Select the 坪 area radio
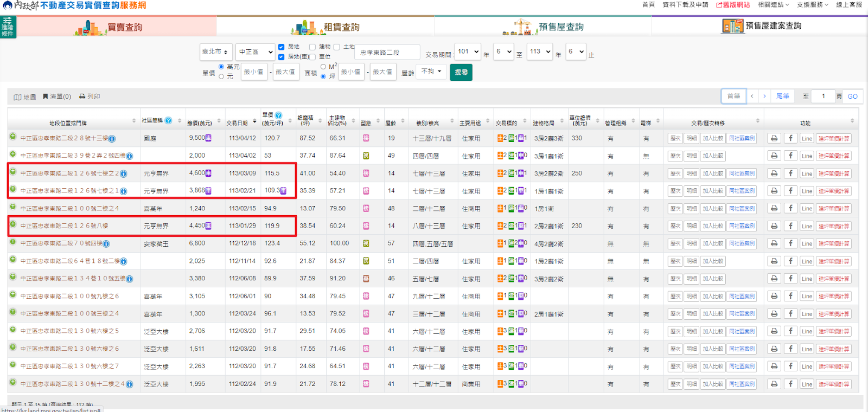The image size is (868, 412). point(323,76)
